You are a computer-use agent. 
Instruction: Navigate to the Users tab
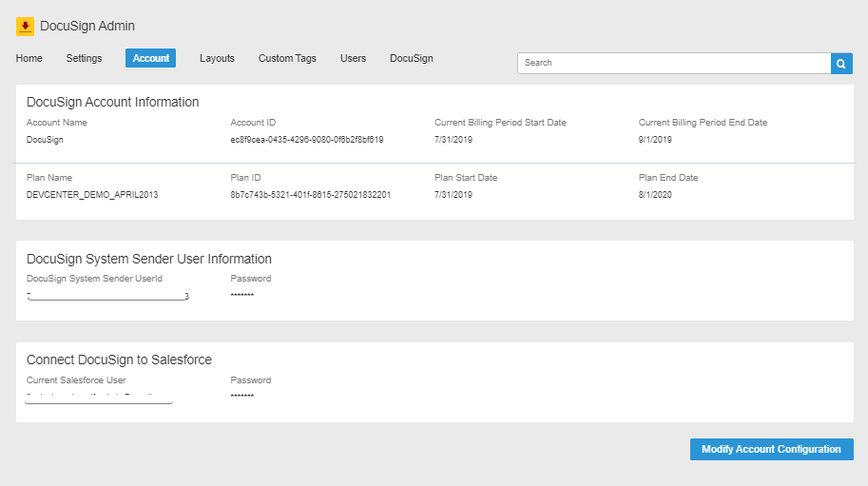pos(353,59)
